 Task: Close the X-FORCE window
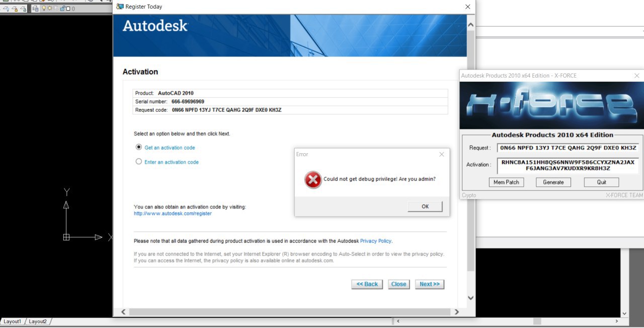(x=636, y=76)
